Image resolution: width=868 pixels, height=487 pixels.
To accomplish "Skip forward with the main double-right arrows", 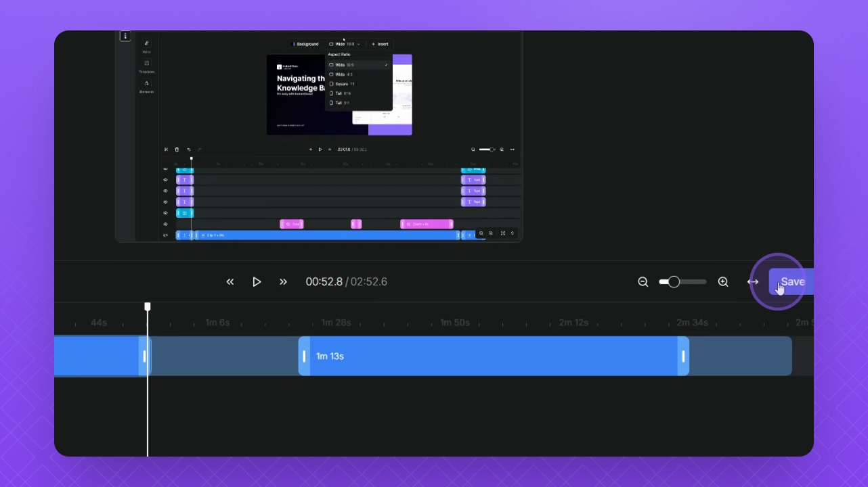I will click(283, 282).
